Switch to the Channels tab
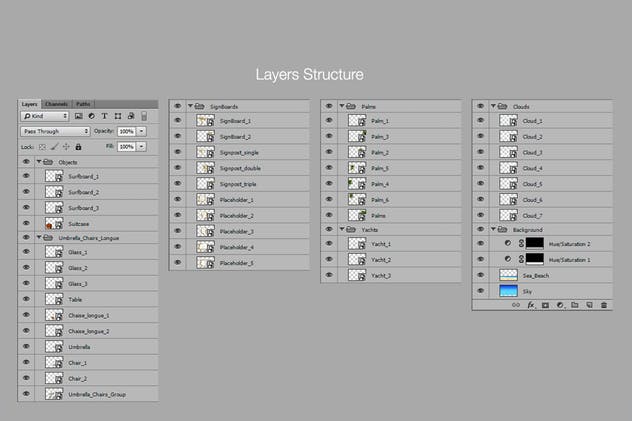 coord(56,104)
